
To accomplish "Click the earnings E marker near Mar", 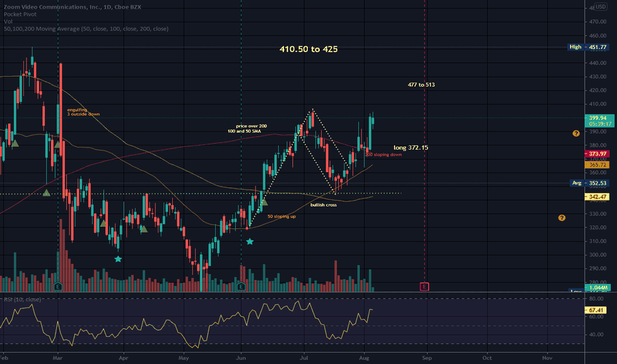I will pyautogui.click(x=58, y=287).
